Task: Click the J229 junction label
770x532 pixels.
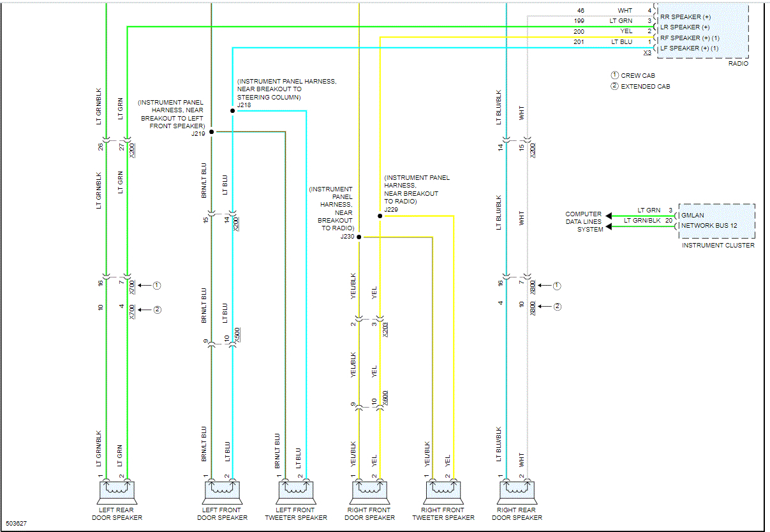Action: pyautogui.click(x=391, y=209)
